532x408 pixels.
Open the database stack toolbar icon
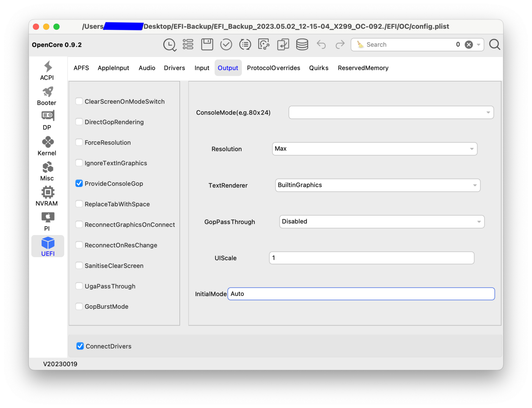click(302, 45)
